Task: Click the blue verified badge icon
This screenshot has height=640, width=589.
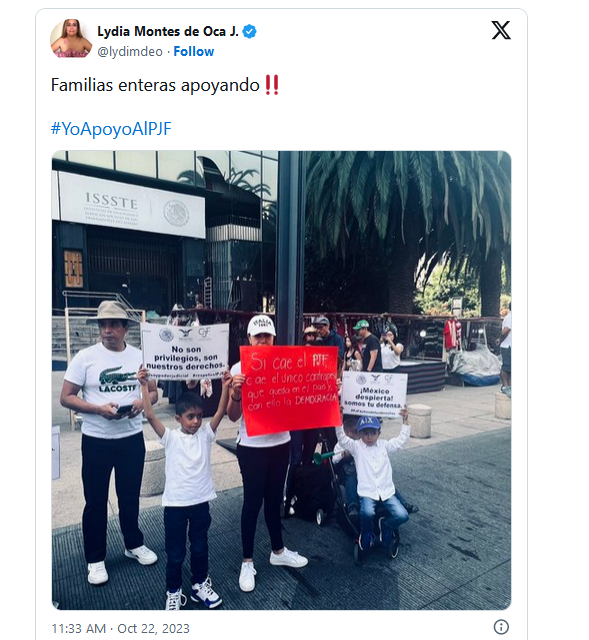Action: [249, 31]
